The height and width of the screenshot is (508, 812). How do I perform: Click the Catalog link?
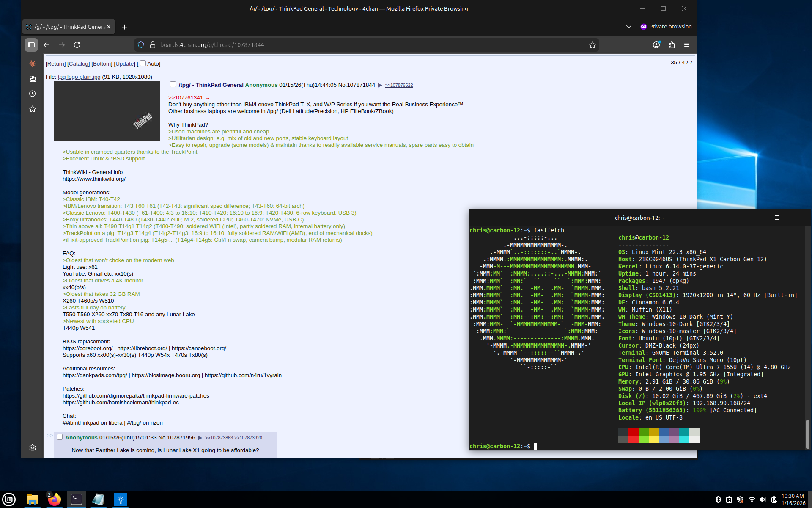[x=79, y=64]
